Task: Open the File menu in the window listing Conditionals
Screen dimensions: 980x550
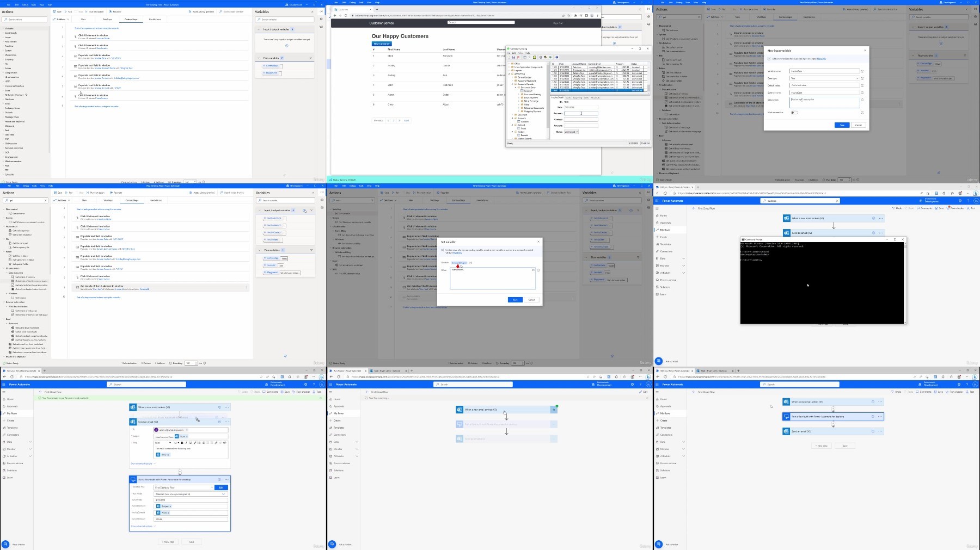Action: pos(9,4)
